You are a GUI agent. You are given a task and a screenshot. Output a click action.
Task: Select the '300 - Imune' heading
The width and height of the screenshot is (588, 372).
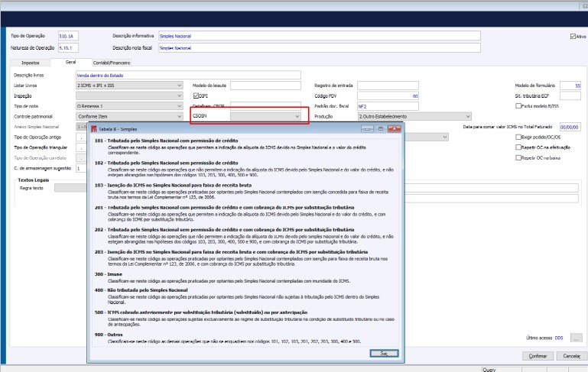click(109, 274)
